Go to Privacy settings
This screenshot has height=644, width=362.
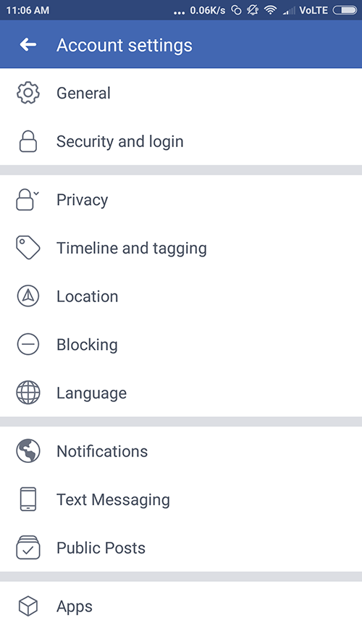pyautogui.click(x=181, y=200)
